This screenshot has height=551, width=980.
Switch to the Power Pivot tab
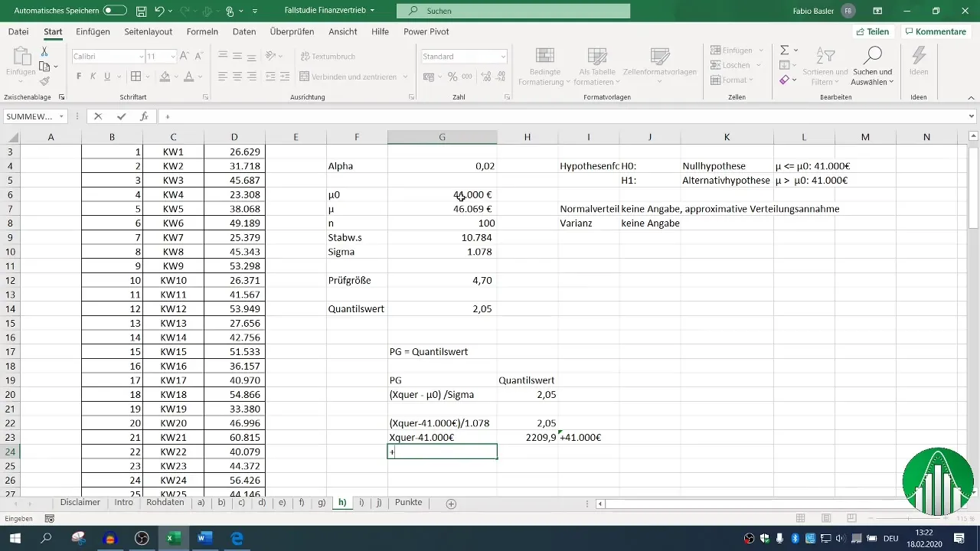pos(426,31)
